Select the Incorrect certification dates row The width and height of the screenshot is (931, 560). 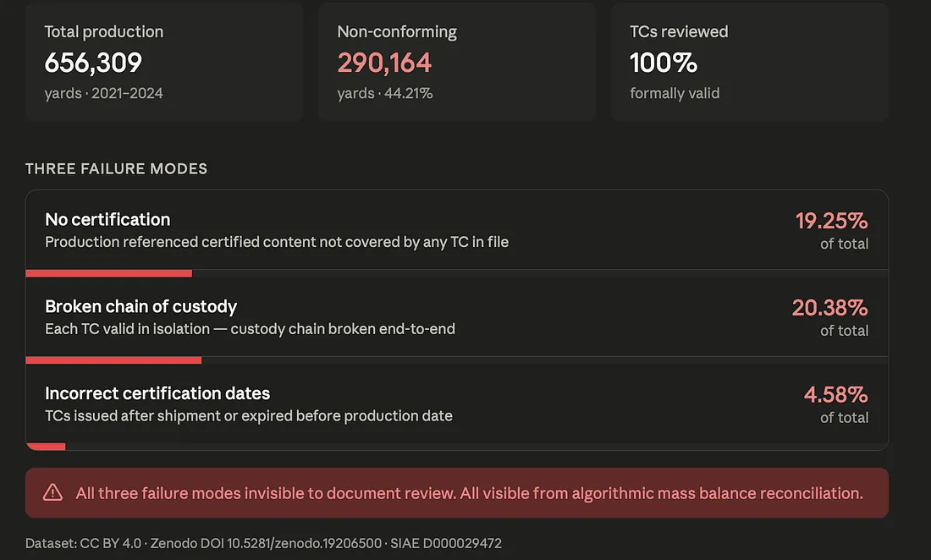(456, 404)
